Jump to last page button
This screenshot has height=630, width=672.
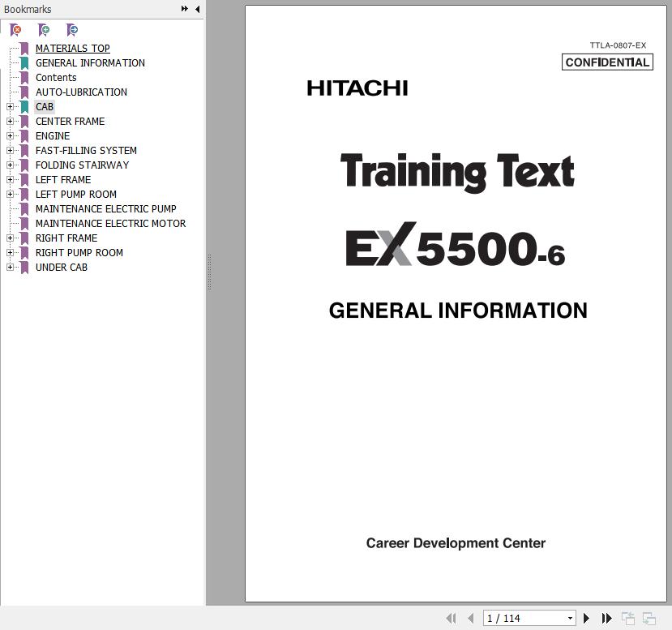(x=606, y=618)
